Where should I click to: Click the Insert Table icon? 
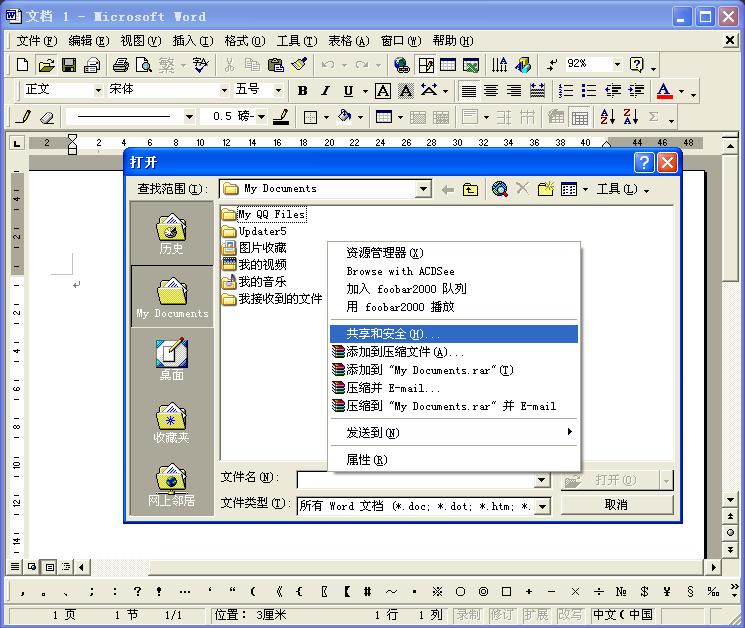448,65
